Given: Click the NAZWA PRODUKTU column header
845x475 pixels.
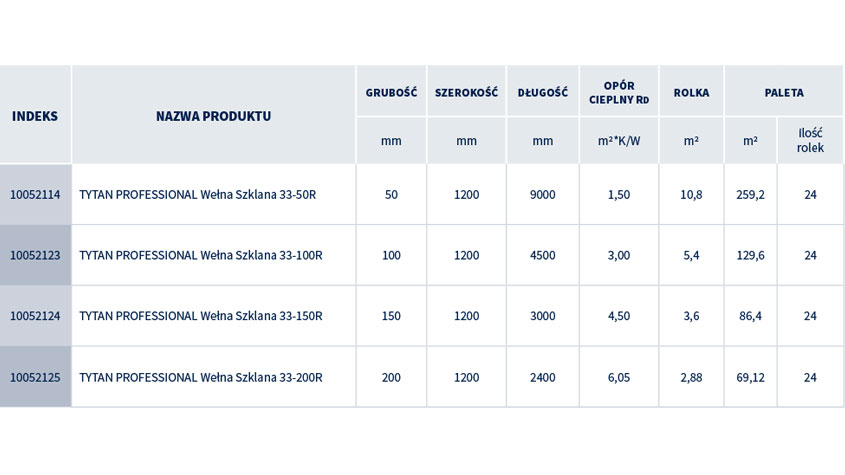Looking at the screenshot, I should (213, 116).
